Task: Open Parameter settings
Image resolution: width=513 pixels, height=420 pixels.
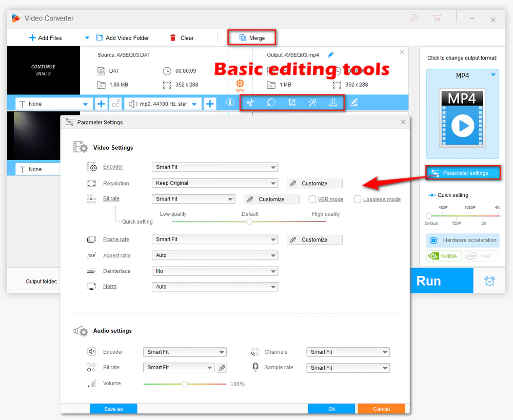Action: (x=463, y=173)
